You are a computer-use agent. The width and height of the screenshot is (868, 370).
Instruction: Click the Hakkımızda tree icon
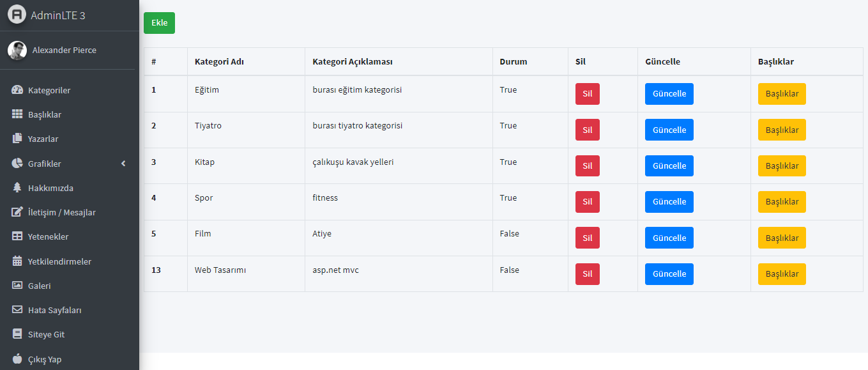pos(17,188)
